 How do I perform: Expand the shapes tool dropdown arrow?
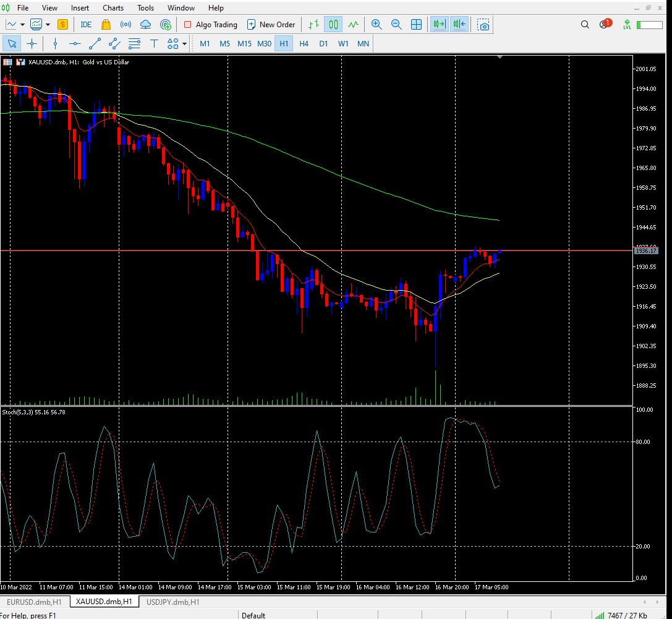pyautogui.click(x=184, y=43)
